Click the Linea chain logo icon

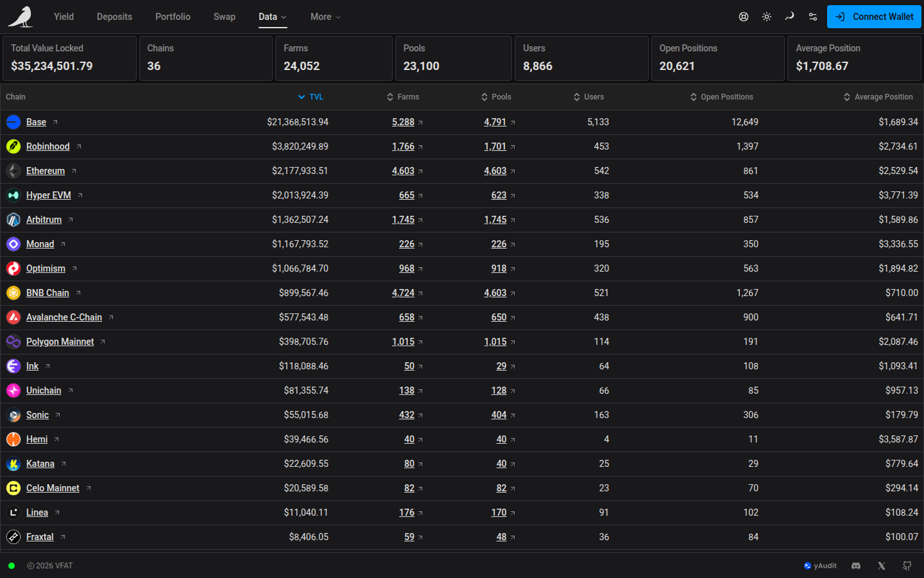coord(13,512)
